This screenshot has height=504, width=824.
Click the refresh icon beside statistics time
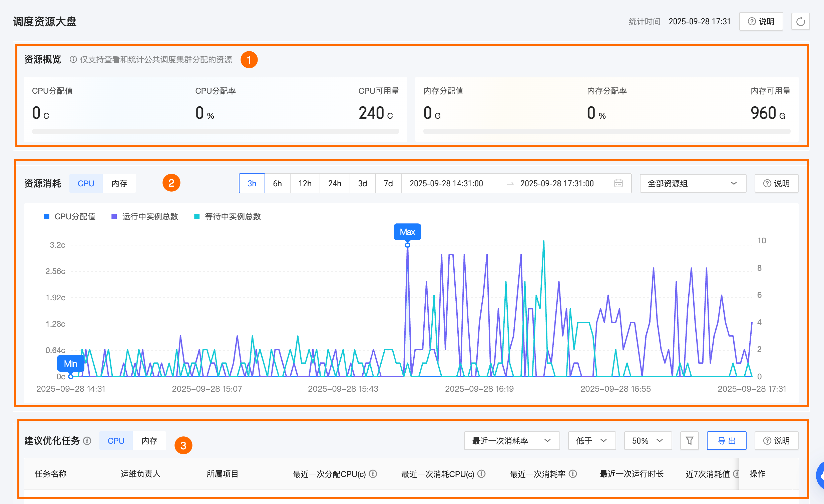tap(800, 22)
